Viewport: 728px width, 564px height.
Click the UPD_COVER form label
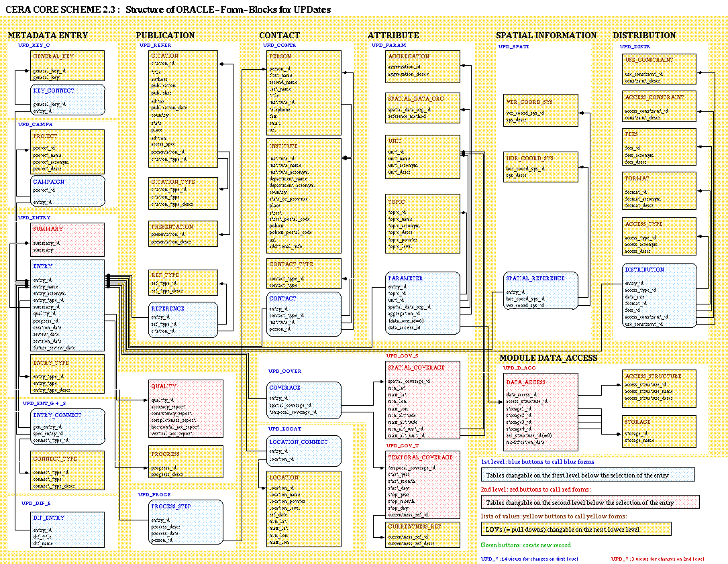point(285,371)
